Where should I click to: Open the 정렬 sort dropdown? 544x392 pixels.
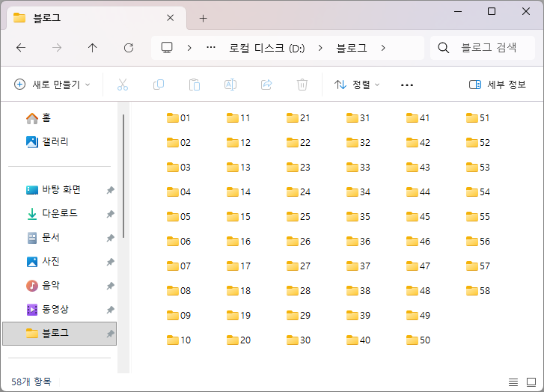[357, 85]
